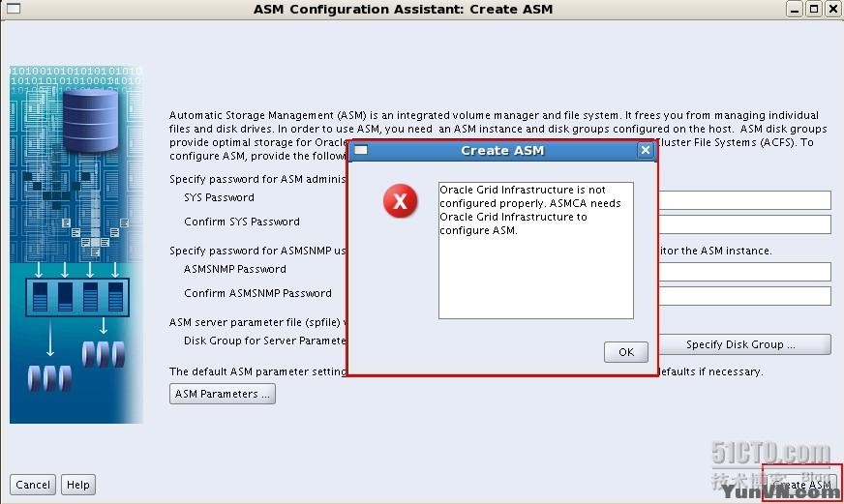Click the red error icon in dialog
Image resolution: width=844 pixels, height=504 pixels.
pyautogui.click(x=400, y=201)
